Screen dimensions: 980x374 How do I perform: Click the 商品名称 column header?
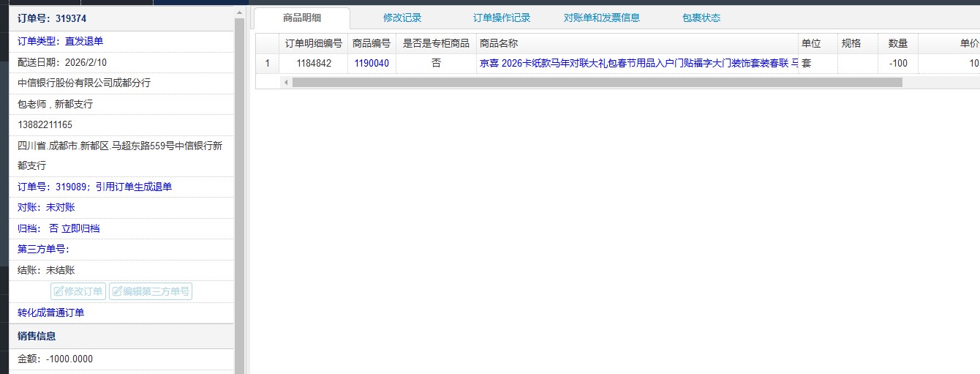pos(636,43)
